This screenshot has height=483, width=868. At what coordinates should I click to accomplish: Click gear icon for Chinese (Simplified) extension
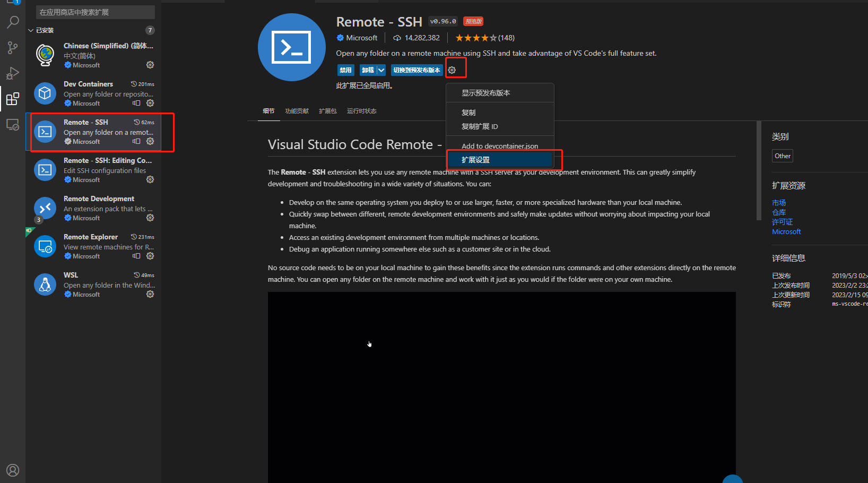point(150,65)
